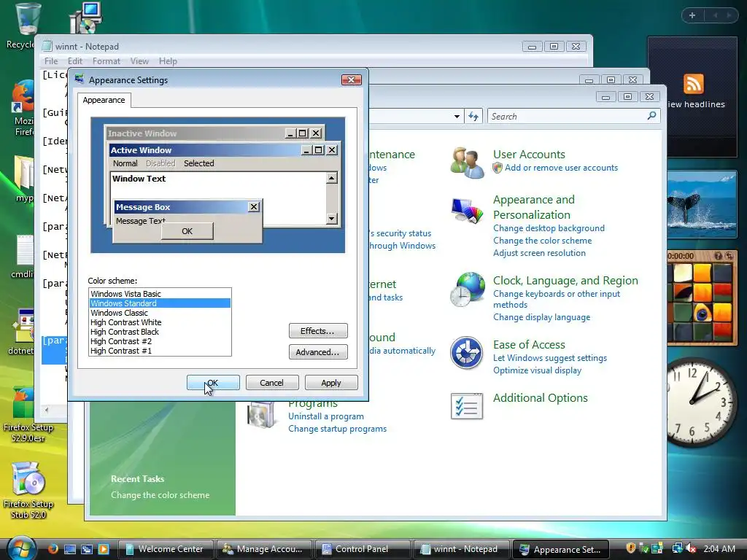747x560 pixels.
Task: Click the Additional Options checklist icon
Action: pyautogui.click(x=466, y=406)
